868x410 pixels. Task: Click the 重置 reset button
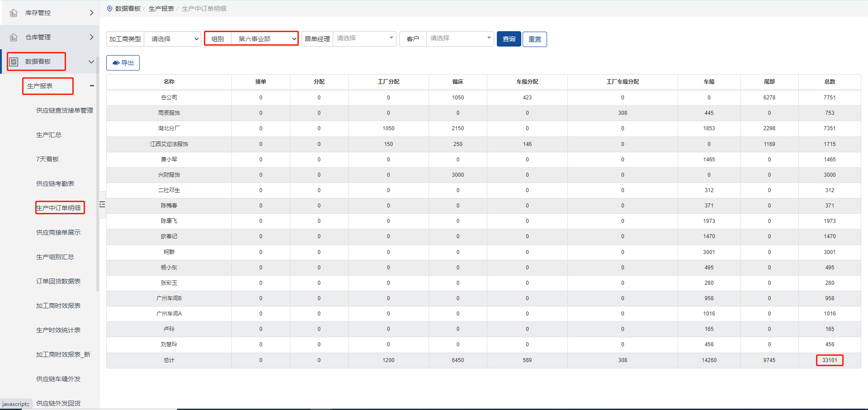point(534,39)
